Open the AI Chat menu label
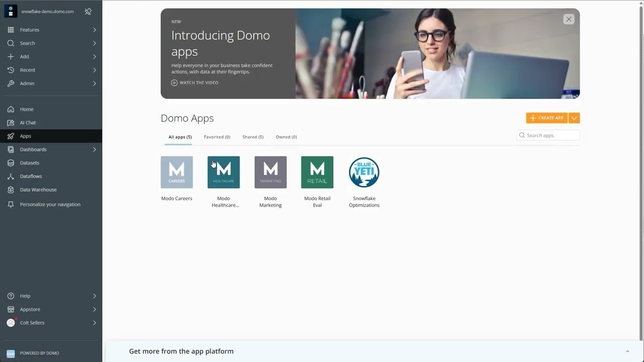The height and width of the screenshot is (362, 644). coord(28,123)
